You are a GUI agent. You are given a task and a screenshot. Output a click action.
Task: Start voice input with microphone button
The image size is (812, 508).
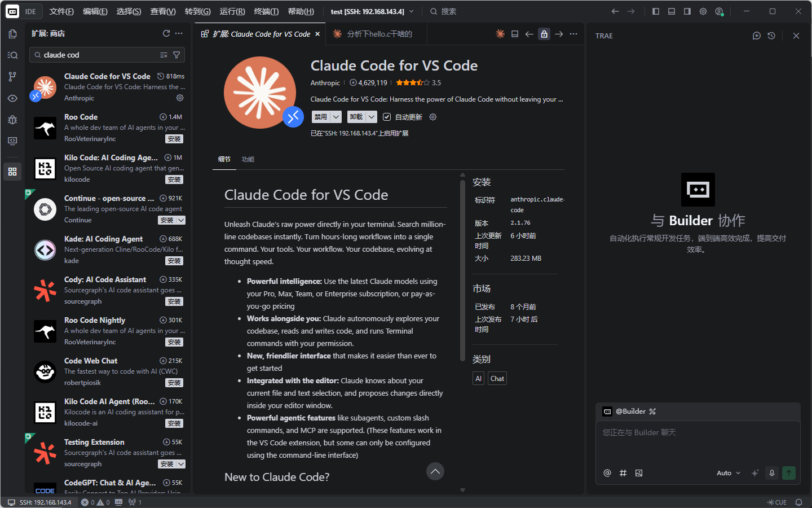point(772,473)
